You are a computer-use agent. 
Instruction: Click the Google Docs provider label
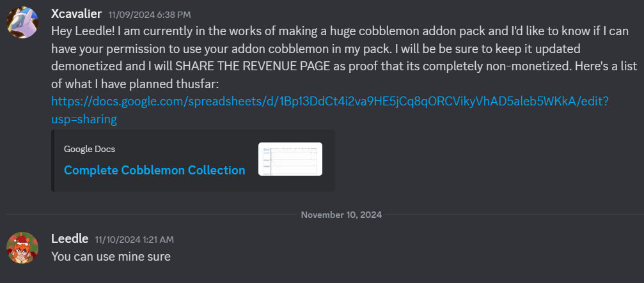(90, 149)
